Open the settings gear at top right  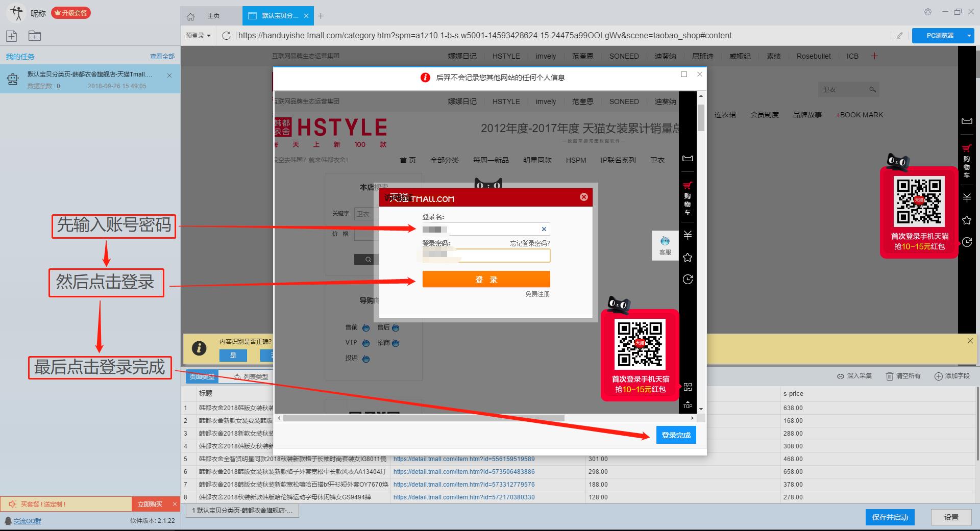pyautogui.click(x=928, y=12)
